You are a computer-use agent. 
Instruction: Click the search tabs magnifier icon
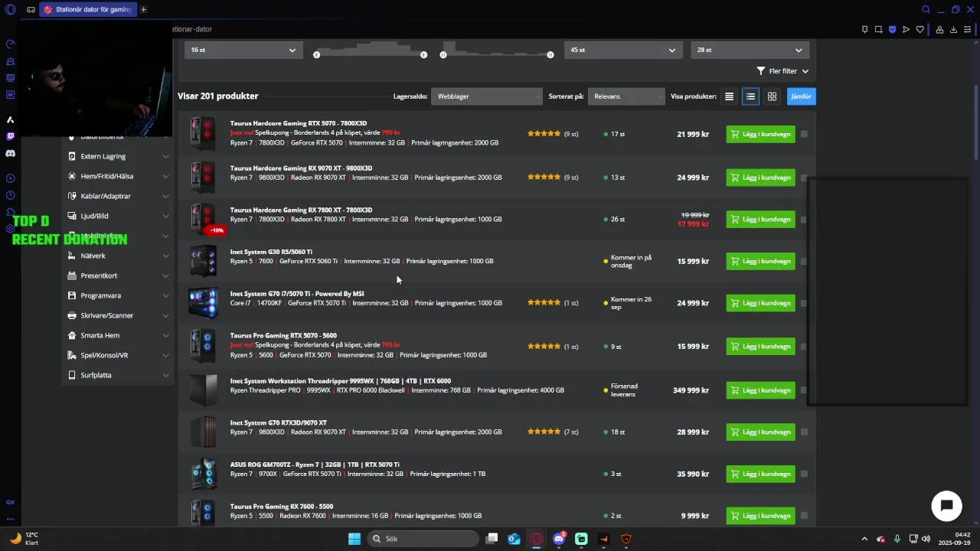pos(926,9)
